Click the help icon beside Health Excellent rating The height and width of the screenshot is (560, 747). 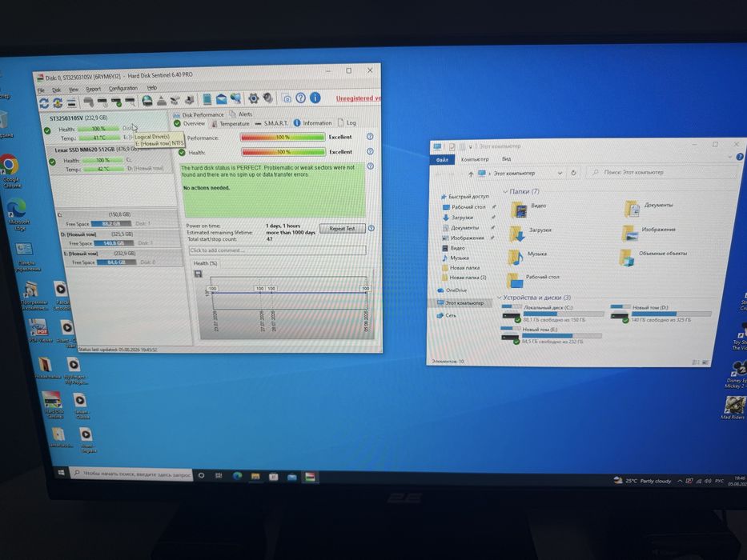click(x=370, y=151)
